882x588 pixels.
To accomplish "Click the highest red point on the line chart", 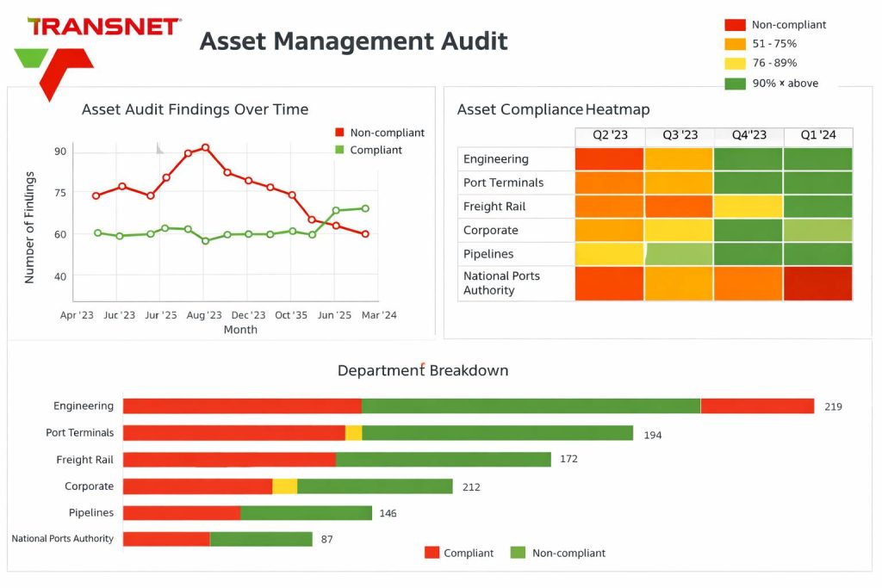I will [x=205, y=147].
